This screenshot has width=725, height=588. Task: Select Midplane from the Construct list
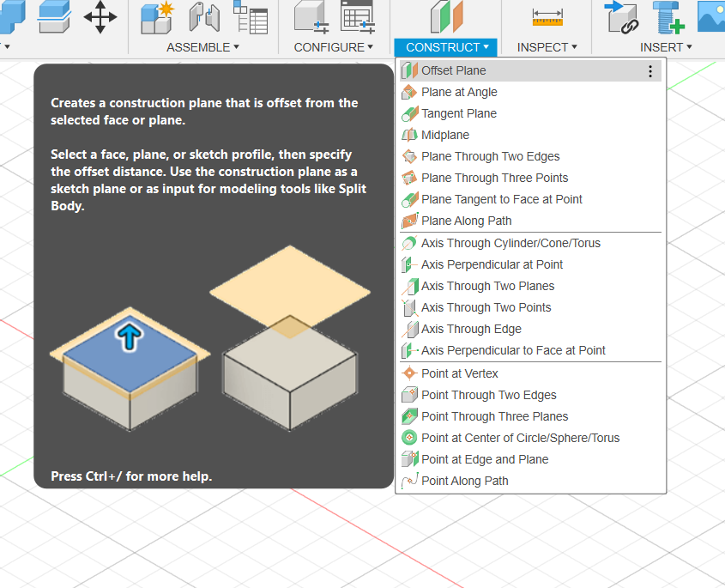pyautogui.click(x=530, y=135)
